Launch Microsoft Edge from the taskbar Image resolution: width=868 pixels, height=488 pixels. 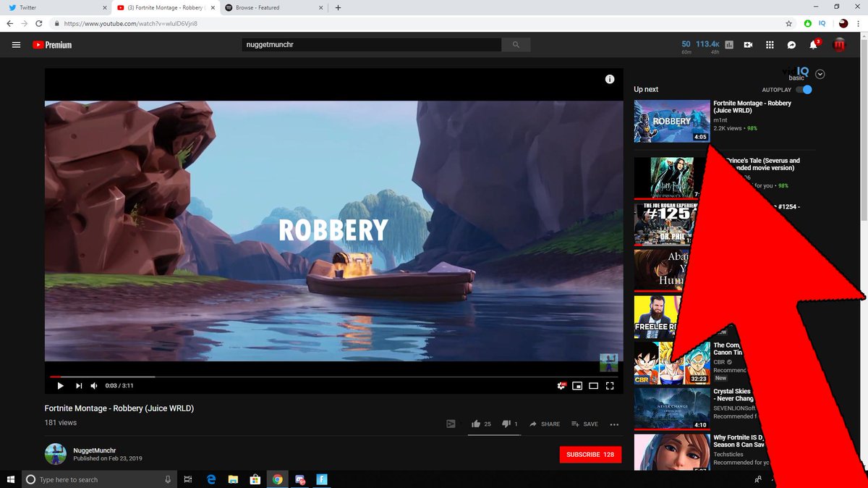pyautogui.click(x=211, y=479)
